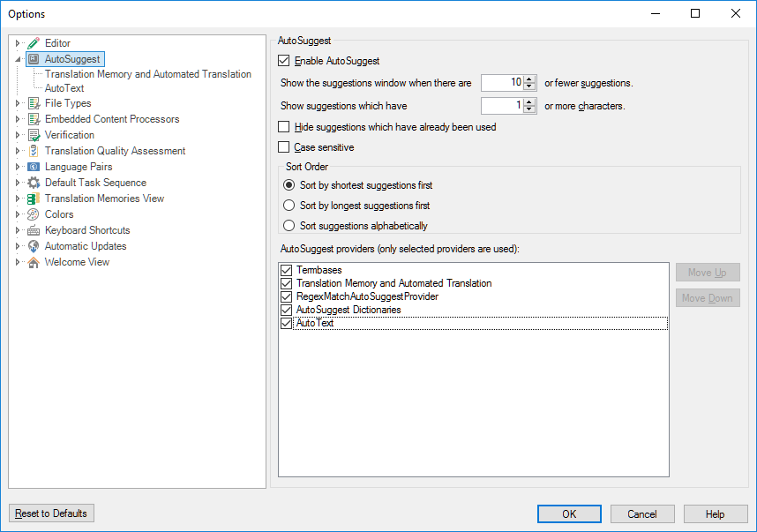This screenshot has height=532, width=757.
Task: Click the Translation Quality Assessment icon
Action: [x=34, y=151]
